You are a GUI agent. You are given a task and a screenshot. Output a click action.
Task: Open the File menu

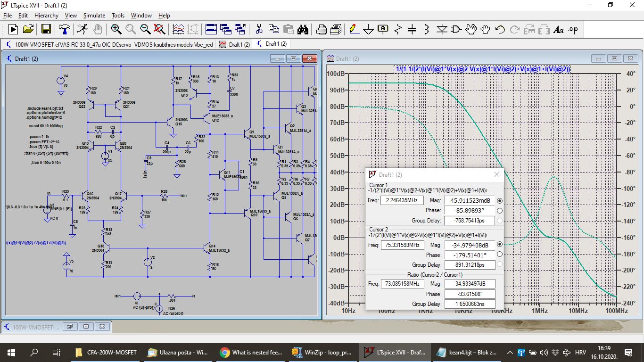pyautogui.click(x=8, y=16)
